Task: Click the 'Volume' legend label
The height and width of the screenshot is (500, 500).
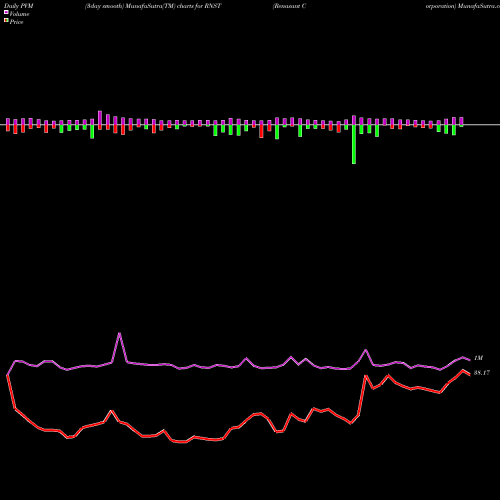Action: pos(19,14)
